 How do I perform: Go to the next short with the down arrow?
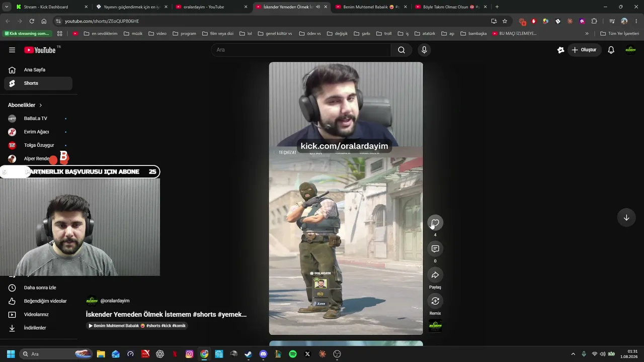(626, 218)
